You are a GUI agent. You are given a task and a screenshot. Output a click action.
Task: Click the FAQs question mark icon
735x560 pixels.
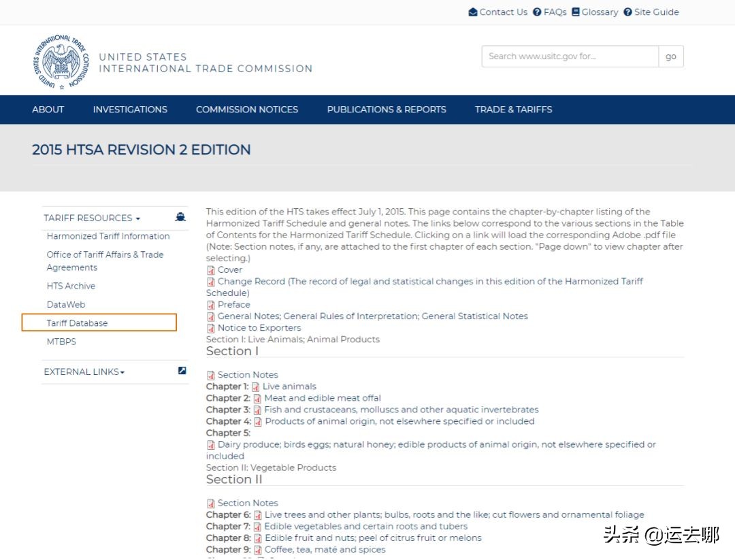coord(537,12)
